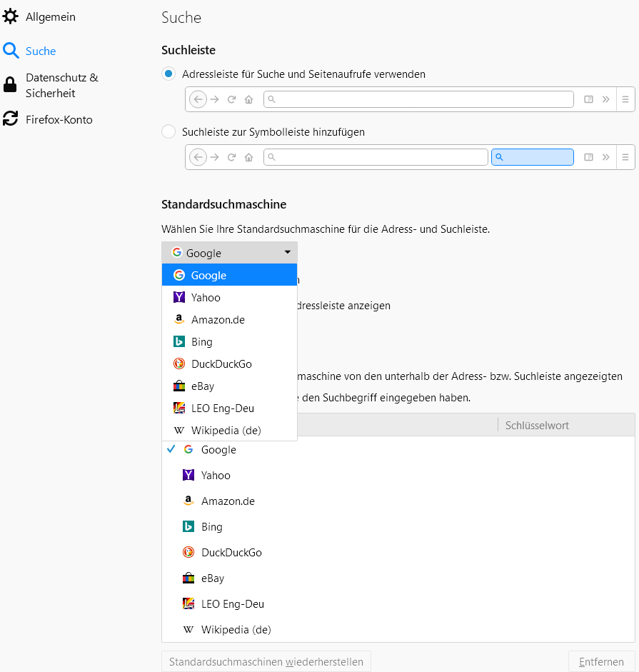
Task: Select eBay row in the engine table
Action: coord(398,578)
